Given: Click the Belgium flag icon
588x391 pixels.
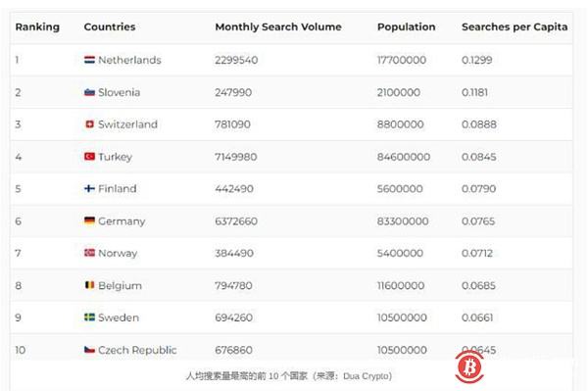Looking at the screenshot, I should (x=89, y=285).
